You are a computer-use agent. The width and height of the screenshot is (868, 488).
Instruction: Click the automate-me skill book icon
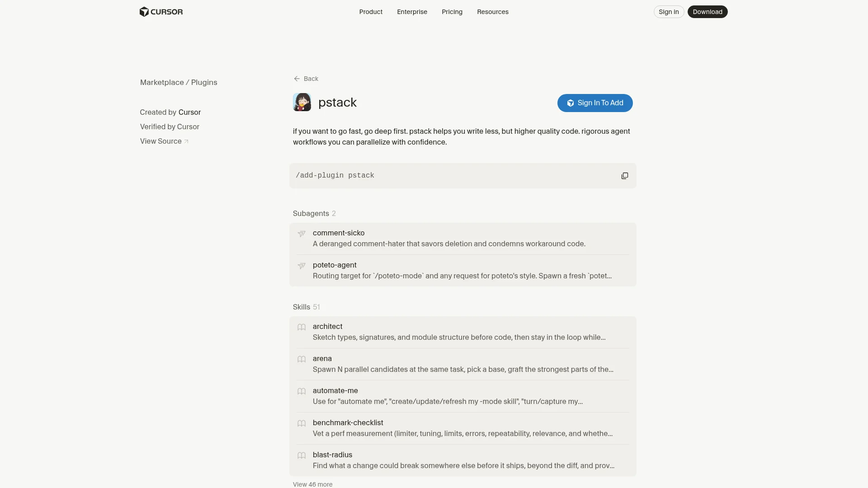tap(302, 391)
